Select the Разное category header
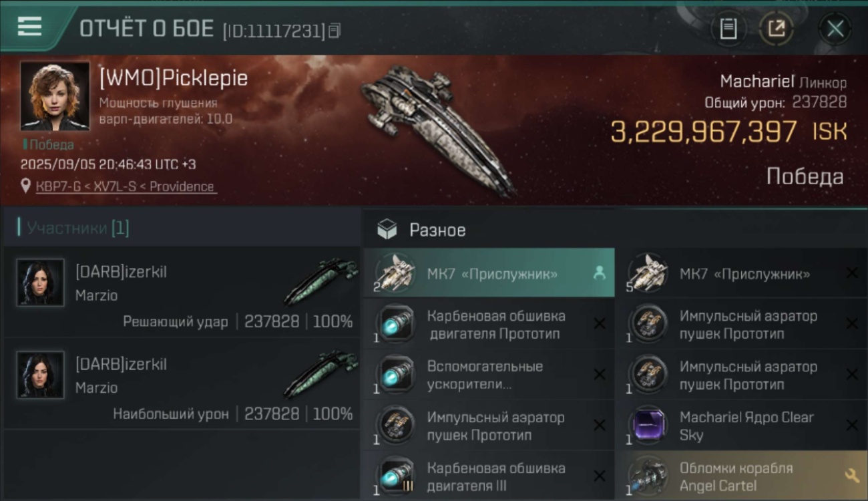This screenshot has width=868, height=501. coord(437,230)
